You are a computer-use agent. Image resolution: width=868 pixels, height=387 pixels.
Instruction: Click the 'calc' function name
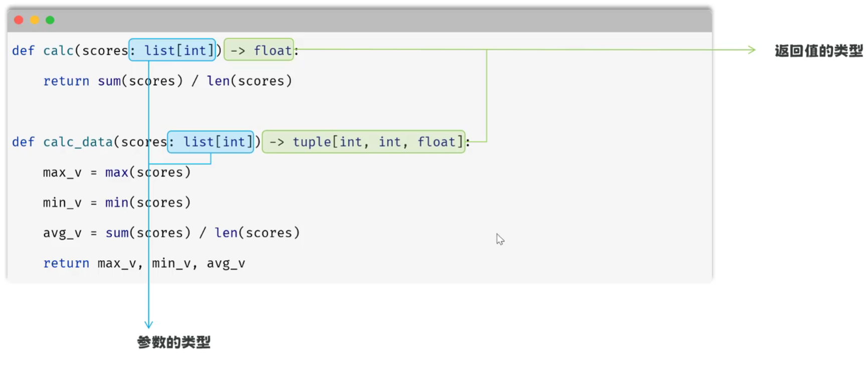click(59, 51)
